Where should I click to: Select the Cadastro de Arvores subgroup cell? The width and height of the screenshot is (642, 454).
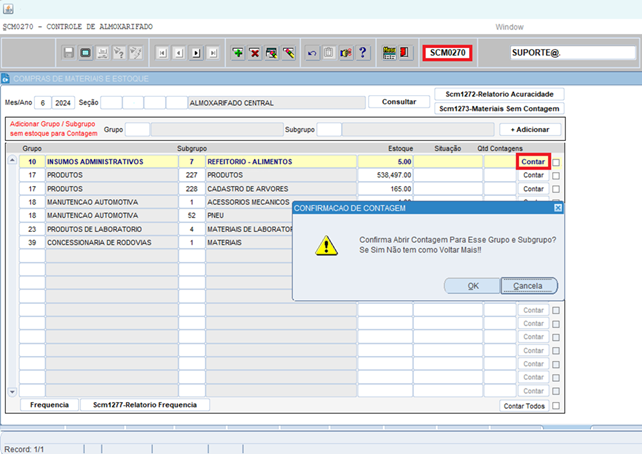[281, 189]
